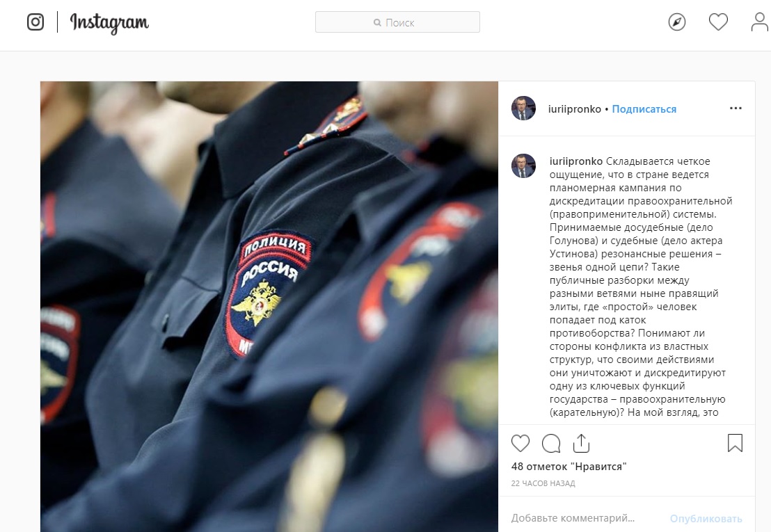Screen dimensions: 771x532
Task: Open the 48 отметок "Нравится" likes list
Action: [569, 467]
